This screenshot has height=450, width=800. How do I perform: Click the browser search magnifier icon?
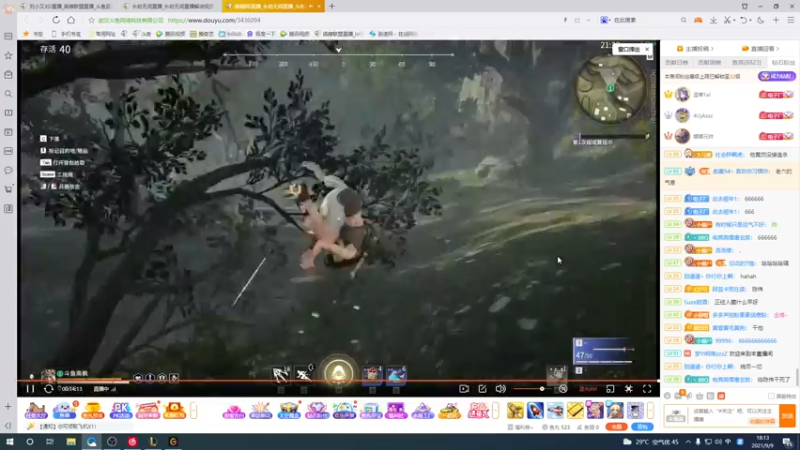[683, 20]
